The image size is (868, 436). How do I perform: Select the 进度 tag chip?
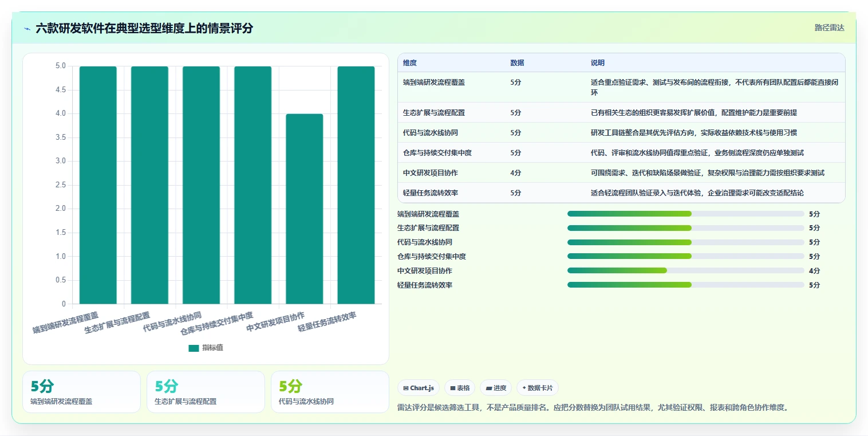coord(496,388)
